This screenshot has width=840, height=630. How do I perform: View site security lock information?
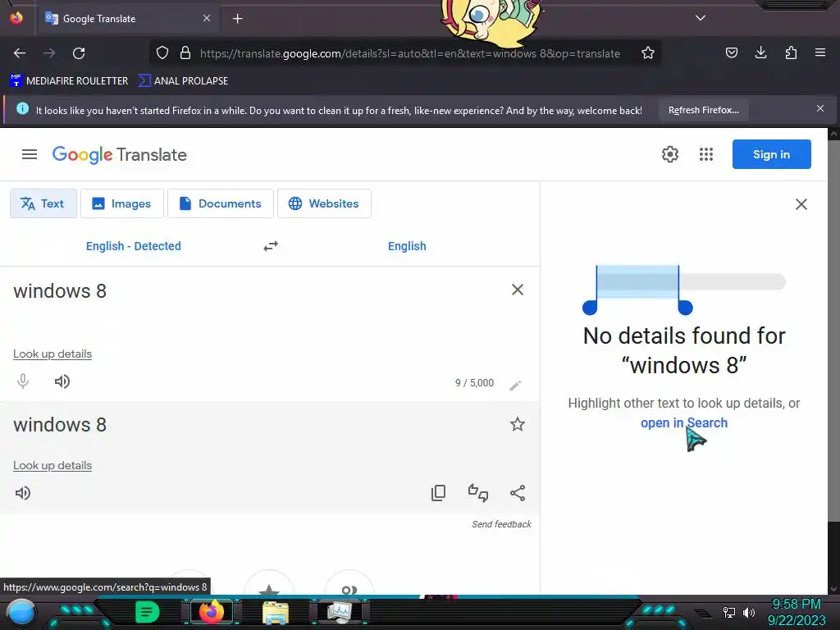185,52
